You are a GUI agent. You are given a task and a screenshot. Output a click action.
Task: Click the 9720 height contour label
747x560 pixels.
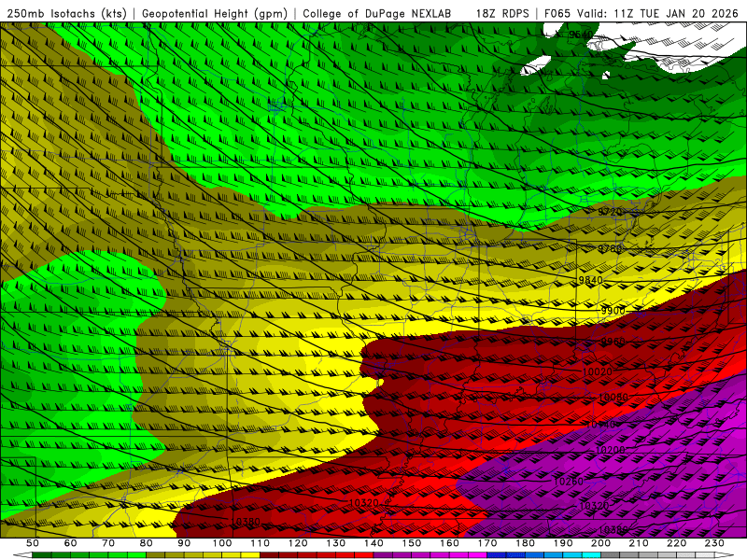click(610, 212)
